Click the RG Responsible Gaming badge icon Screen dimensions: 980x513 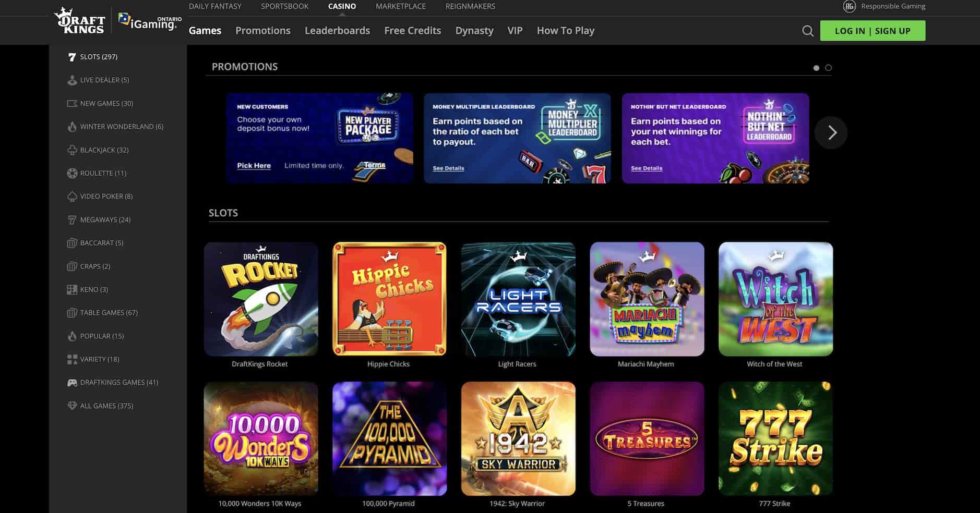point(850,6)
